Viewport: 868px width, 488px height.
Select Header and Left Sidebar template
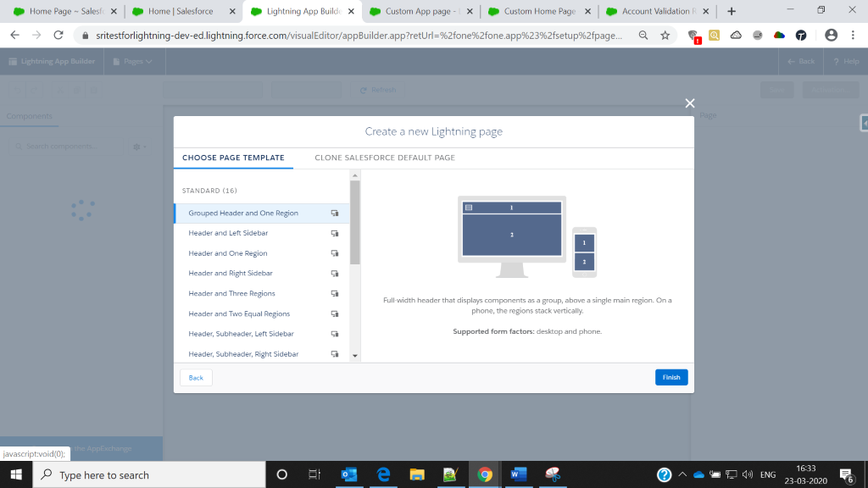(228, 233)
